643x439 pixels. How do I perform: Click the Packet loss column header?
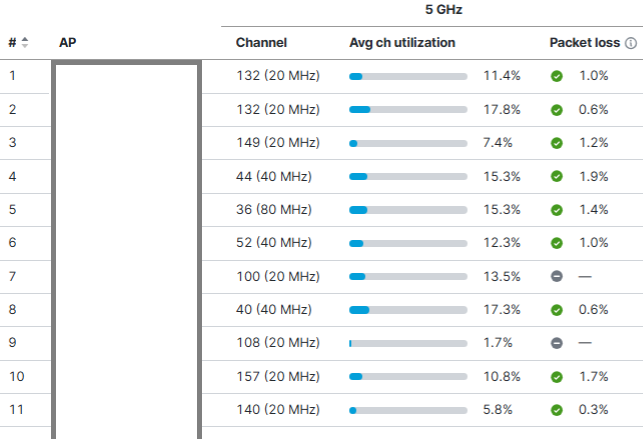(x=585, y=43)
